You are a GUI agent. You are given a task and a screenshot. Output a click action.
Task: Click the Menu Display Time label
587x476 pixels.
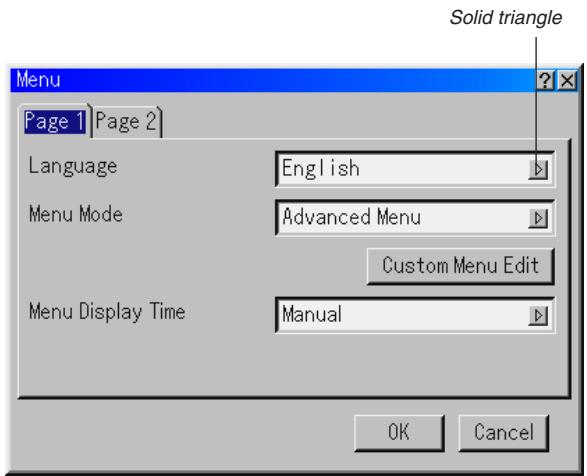pos(107,312)
